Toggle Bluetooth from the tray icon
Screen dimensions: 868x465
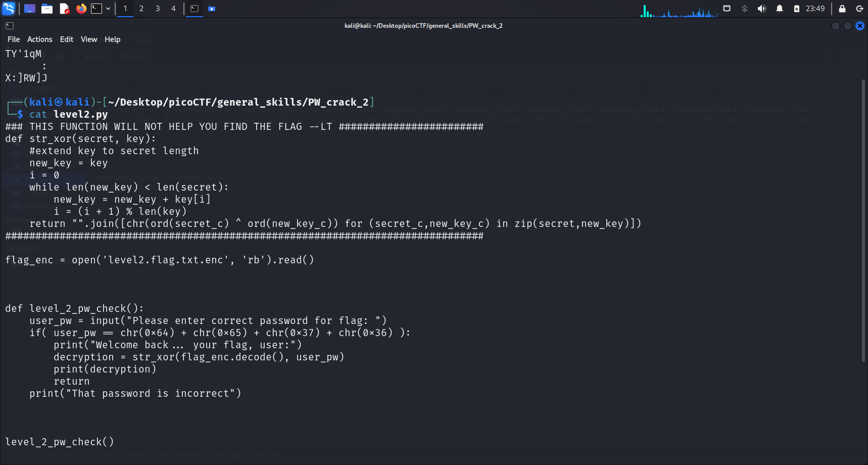(744, 9)
